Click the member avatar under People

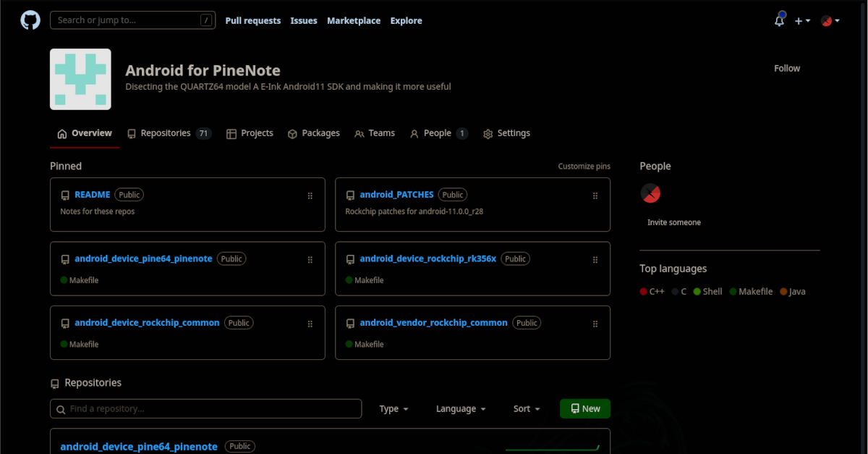pyautogui.click(x=650, y=193)
